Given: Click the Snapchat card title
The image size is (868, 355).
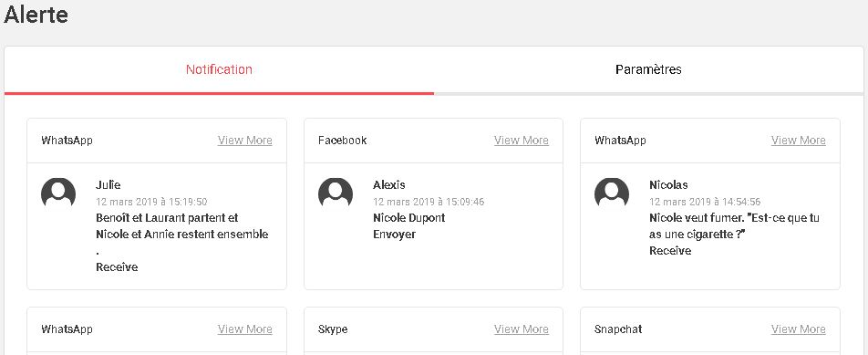Looking at the screenshot, I should point(618,329).
